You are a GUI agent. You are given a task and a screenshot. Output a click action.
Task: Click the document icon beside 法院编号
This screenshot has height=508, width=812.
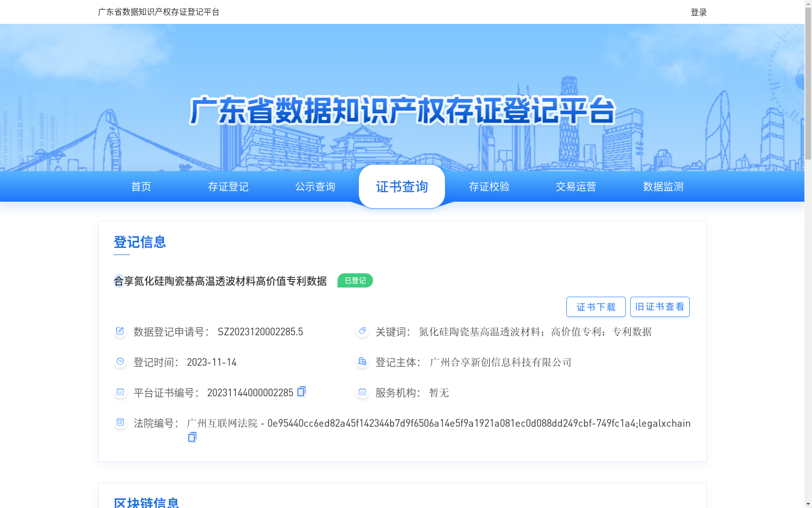pyautogui.click(x=120, y=423)
